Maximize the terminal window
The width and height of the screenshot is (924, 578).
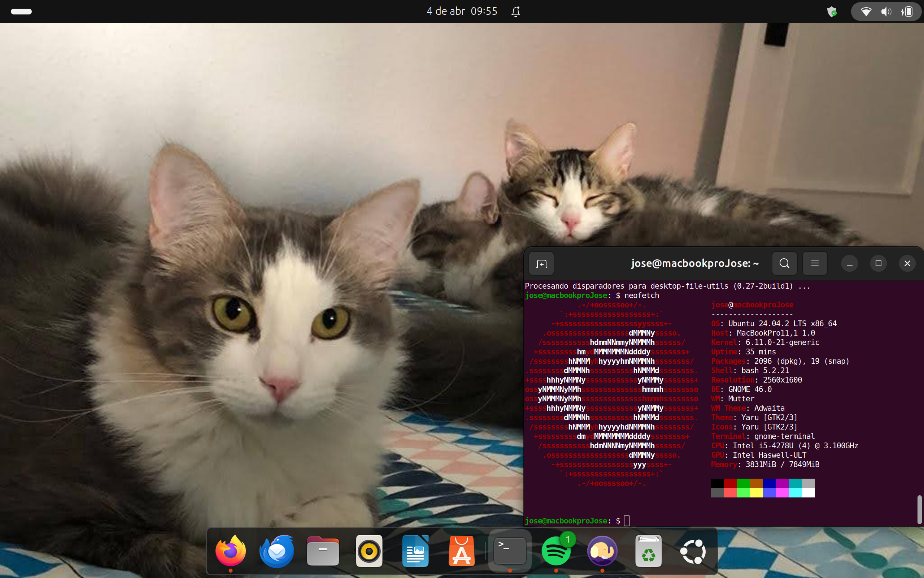point(878,263)
